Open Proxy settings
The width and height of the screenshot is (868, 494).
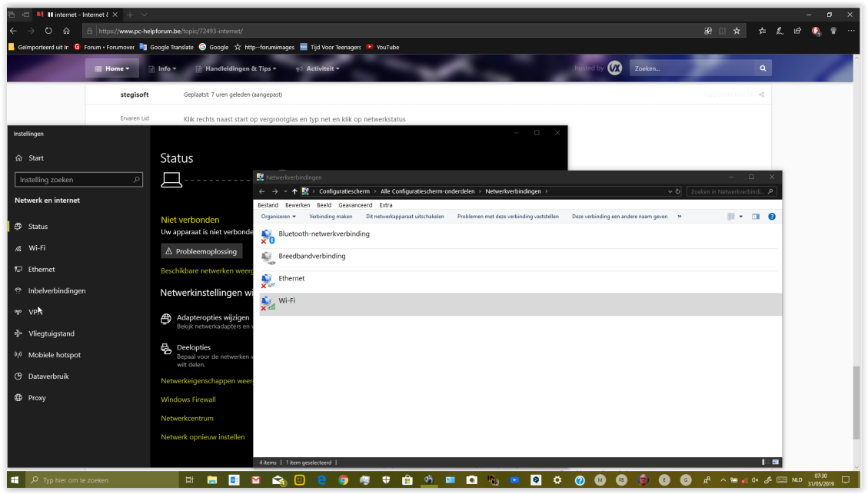(37, 398)
